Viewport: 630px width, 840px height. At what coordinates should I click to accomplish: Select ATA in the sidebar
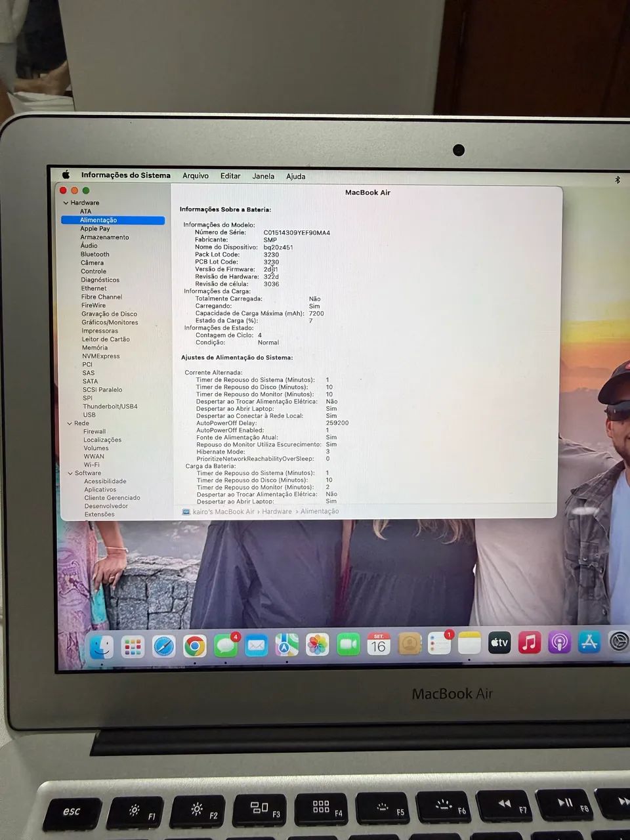pyautogui.click(x=86, y=211)
